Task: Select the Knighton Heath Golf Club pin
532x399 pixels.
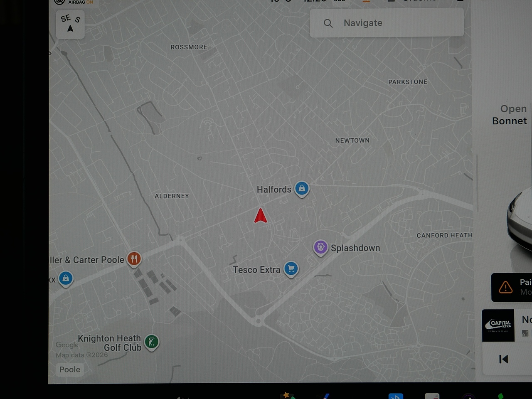Action: [x=152, y=342]
